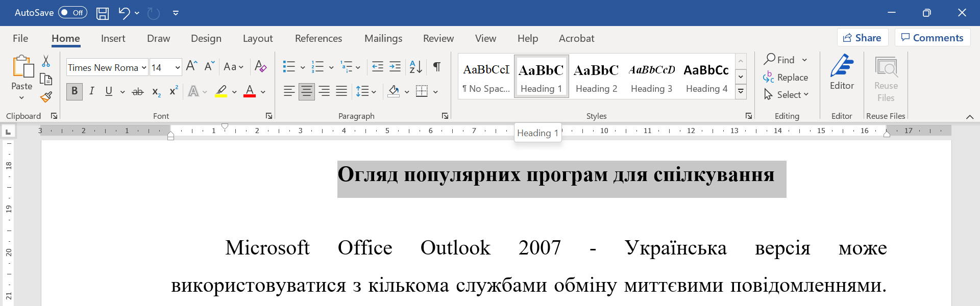The width and height of the screenshot is (980, 306).
Task: Switch to the Insert tab
Action: tap(113, 38)
